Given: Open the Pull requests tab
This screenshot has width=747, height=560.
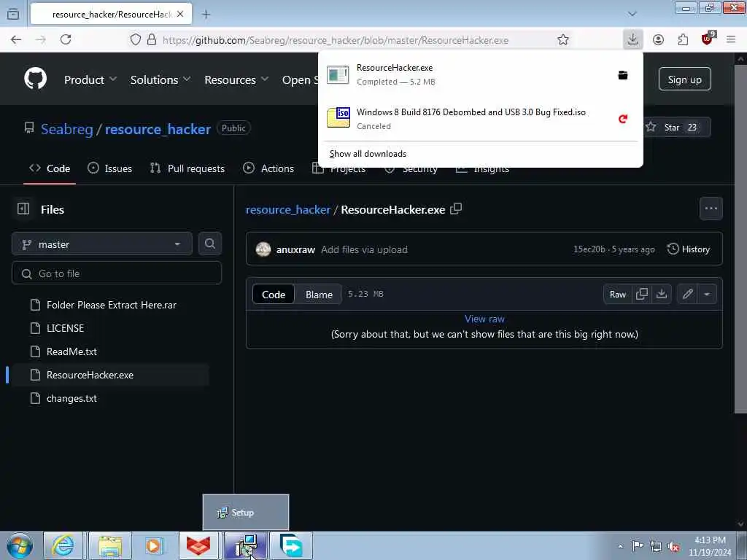Looking at the screenshot, I should click(x=187, y=168).
